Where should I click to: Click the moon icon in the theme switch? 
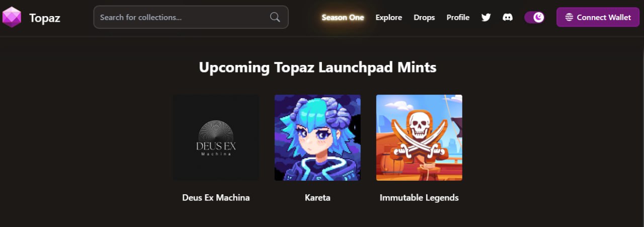tap(539, 17)
